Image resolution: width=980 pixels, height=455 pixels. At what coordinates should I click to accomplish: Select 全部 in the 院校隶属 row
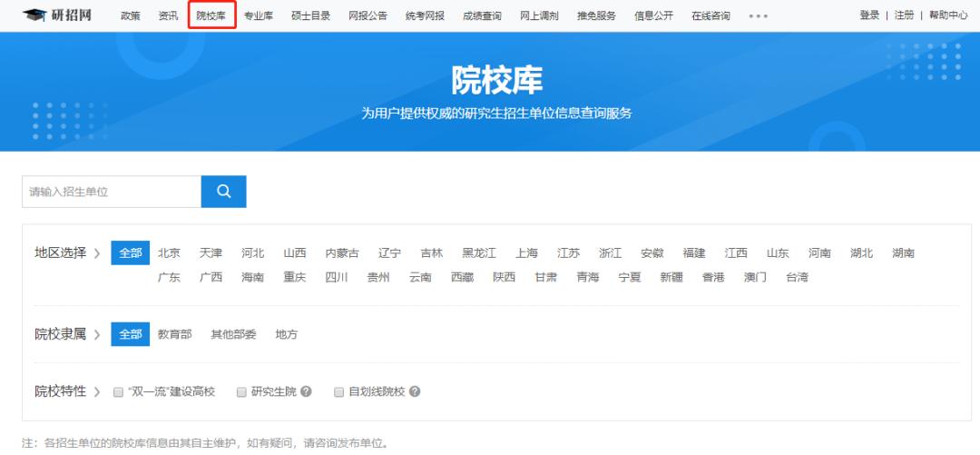tap(131, 335)
